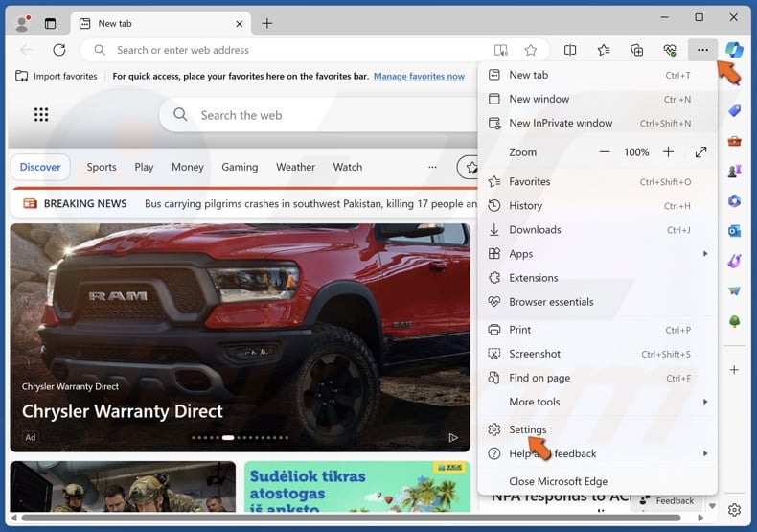The width and height of the screenshot is (757, 532).
Task: Click the Copilot icon in top-right corner
Action: click(x=734, y=50)
